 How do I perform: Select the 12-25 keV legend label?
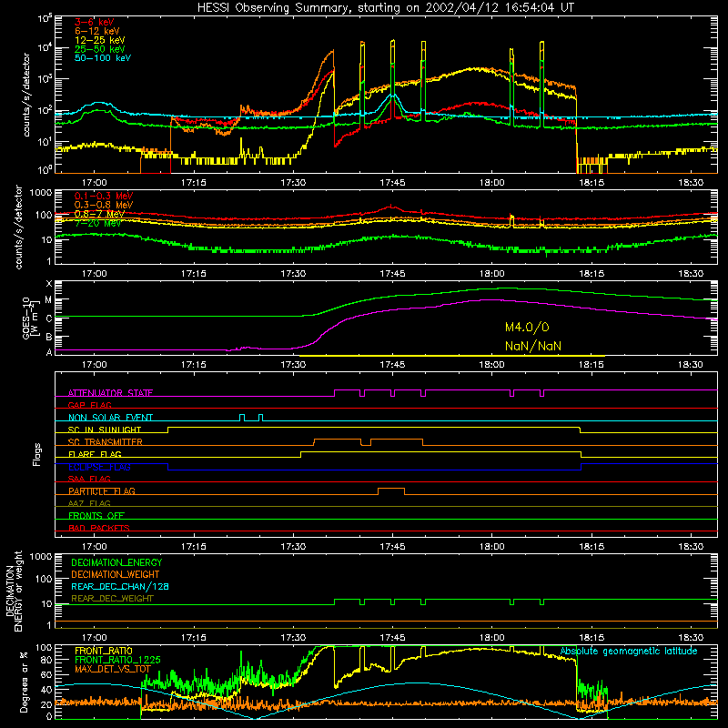[100, 40]
